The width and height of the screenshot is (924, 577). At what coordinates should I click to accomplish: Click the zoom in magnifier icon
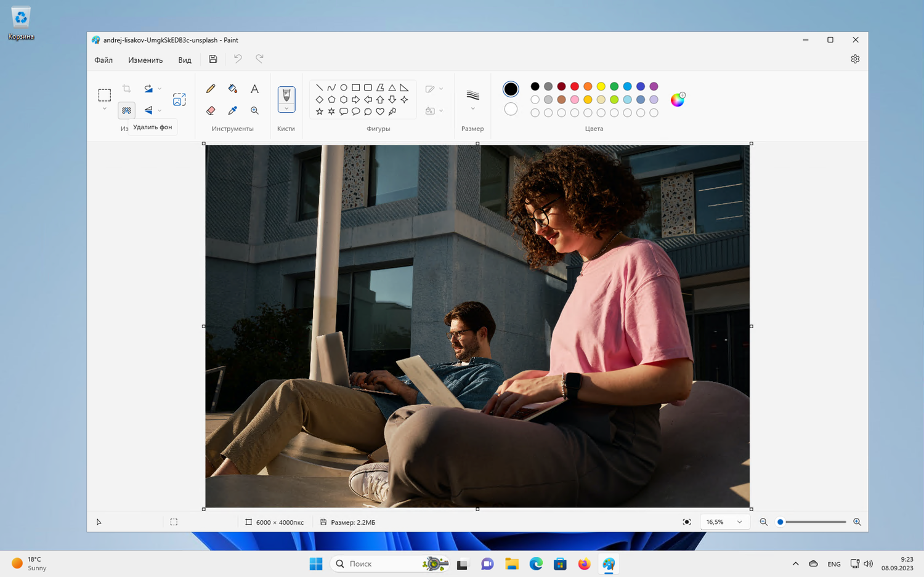857,522
